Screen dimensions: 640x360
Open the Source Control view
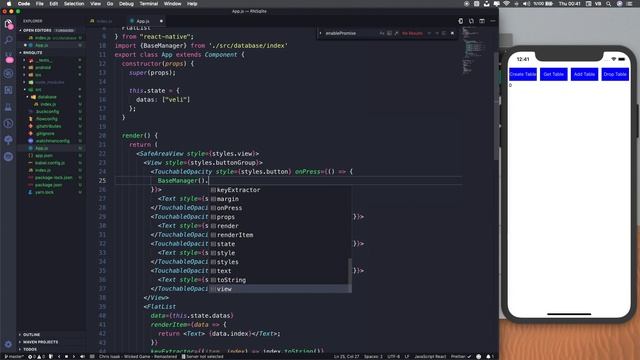[8, 57]
